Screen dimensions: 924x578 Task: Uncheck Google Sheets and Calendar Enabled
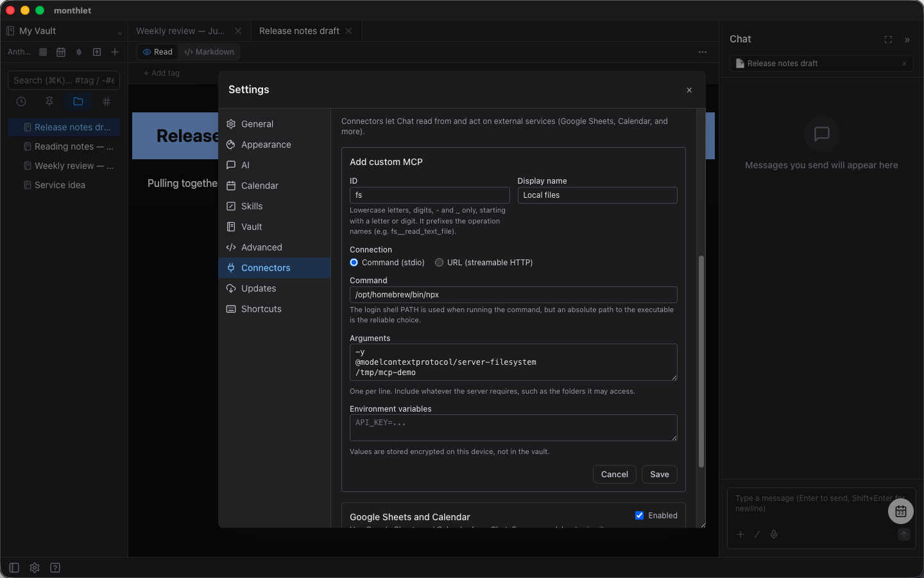click(639, 516)
